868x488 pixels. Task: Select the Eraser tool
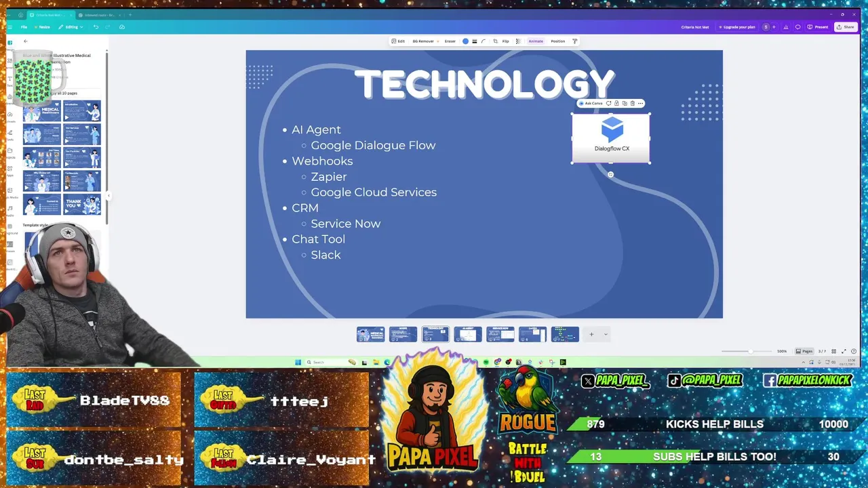click(450, 41)
